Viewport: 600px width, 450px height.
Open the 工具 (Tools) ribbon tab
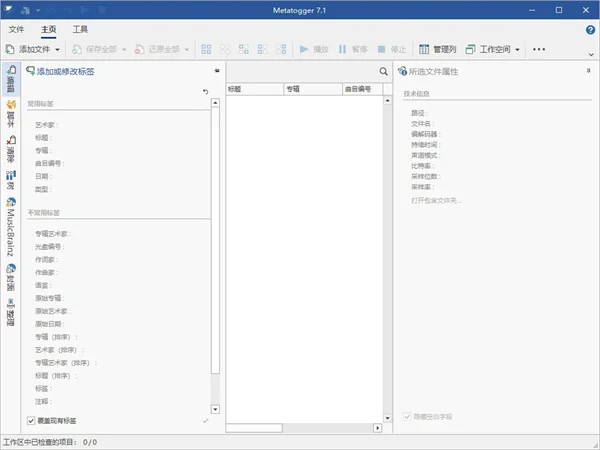coord(80,29)
